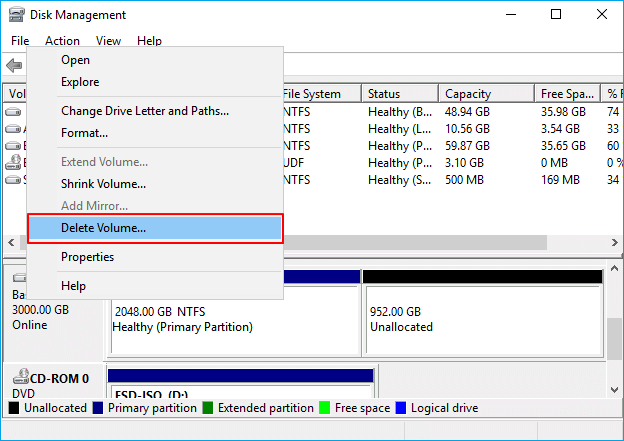
Task: Click Change Drive Letter and Paths...
Action: [145, 111]
